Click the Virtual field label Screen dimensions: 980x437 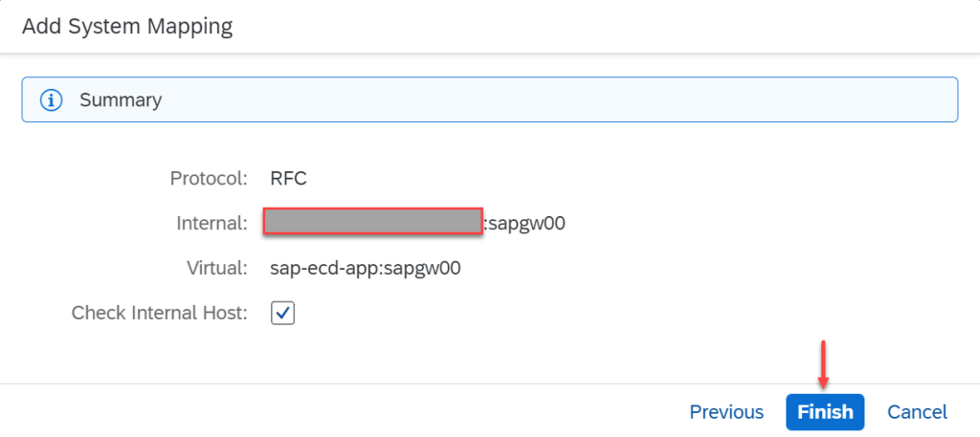[215, 268]
